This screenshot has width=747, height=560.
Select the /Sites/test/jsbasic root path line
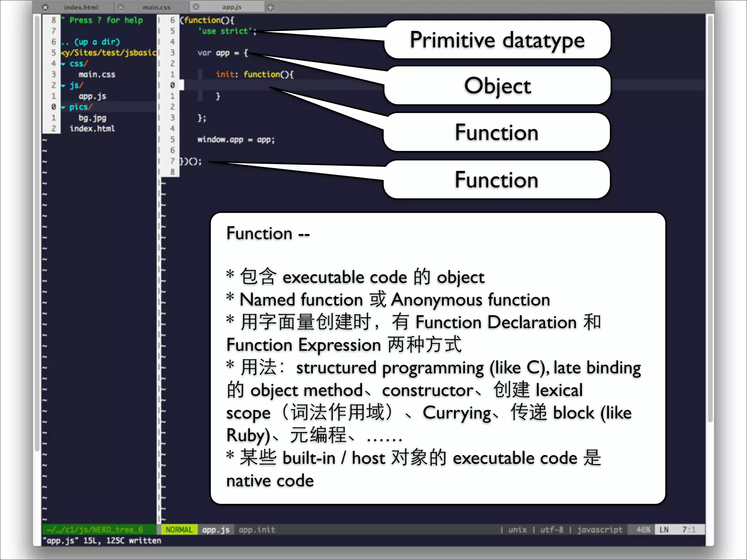click(x=109, y=53)
